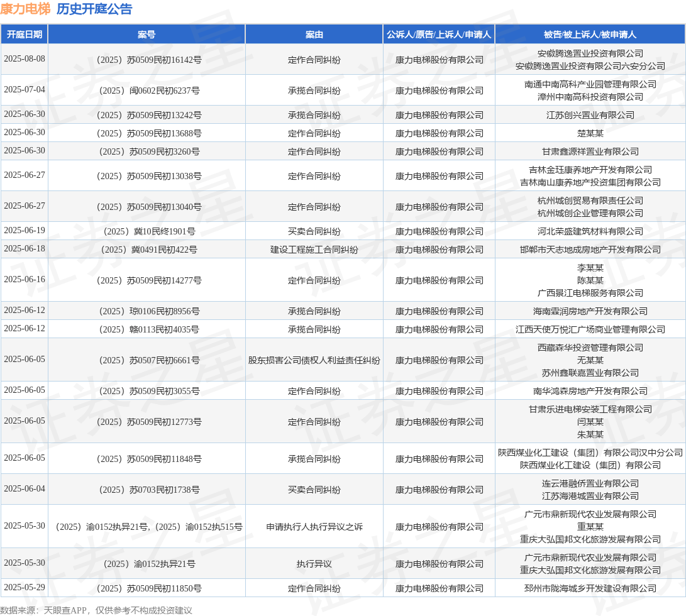Image resolution: width=686 pixels, height=616 pixels.
Task: Click 甘肃乐进电梯安装工程有限公司 defendant
Action: click(590, 409)
